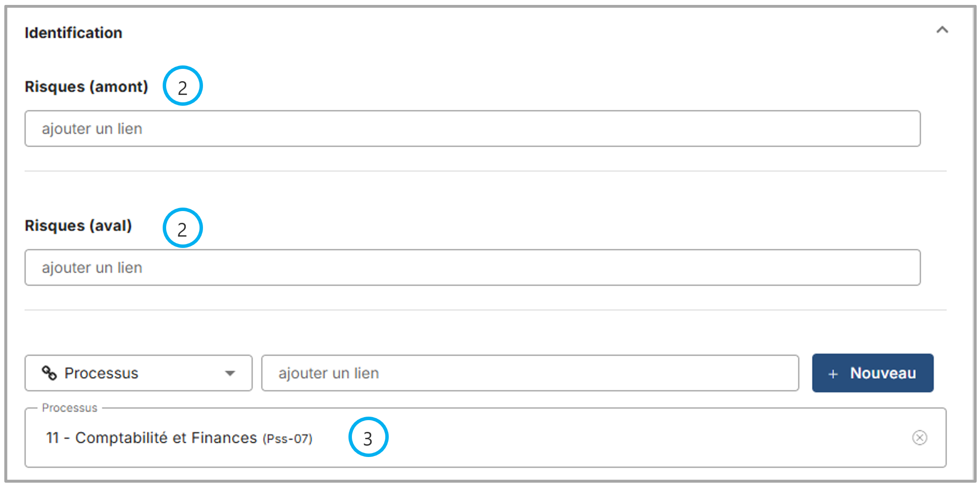Focus the Risques (aval) link field
The image size is (980, 487).
tap(472, 268)
